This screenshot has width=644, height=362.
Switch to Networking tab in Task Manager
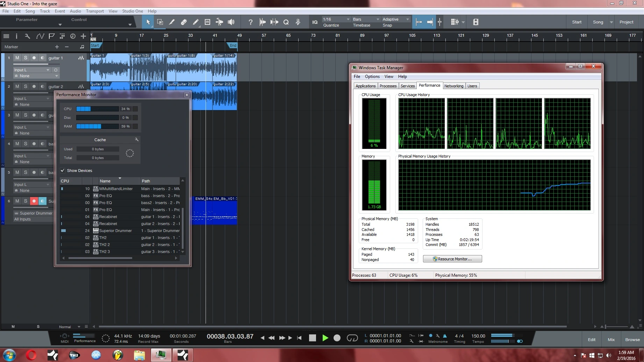(454, 86)
